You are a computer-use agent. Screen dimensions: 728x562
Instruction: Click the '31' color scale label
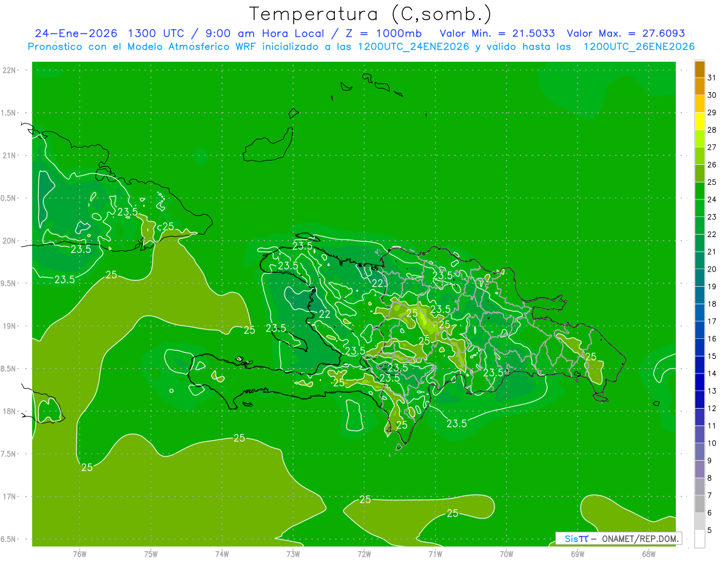pos(712,78)
